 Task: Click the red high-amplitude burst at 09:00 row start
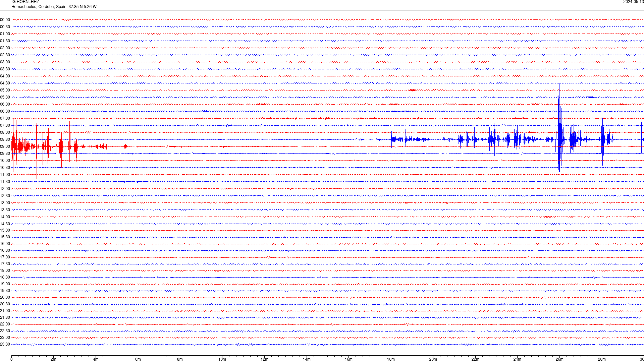[20, 146]
